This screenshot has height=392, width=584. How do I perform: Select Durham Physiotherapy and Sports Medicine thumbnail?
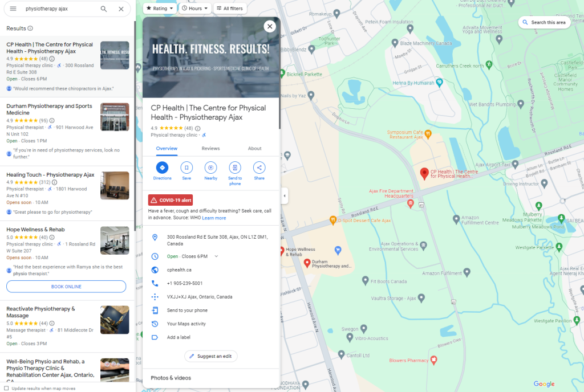coord(115,117)
